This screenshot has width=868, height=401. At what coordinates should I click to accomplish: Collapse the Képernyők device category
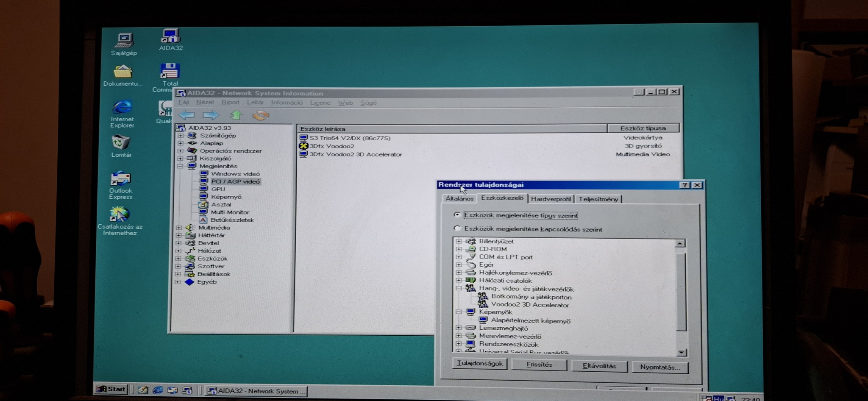coord(459,312)
